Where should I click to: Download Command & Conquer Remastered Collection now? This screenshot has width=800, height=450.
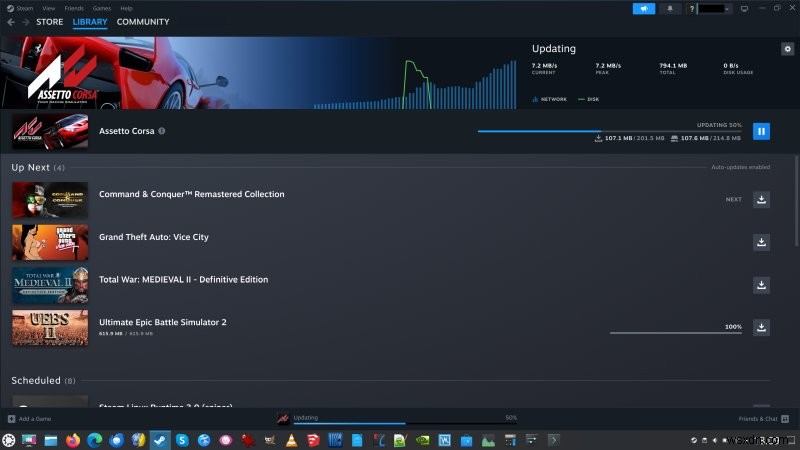pyautogui.click(x=761, y=199)
